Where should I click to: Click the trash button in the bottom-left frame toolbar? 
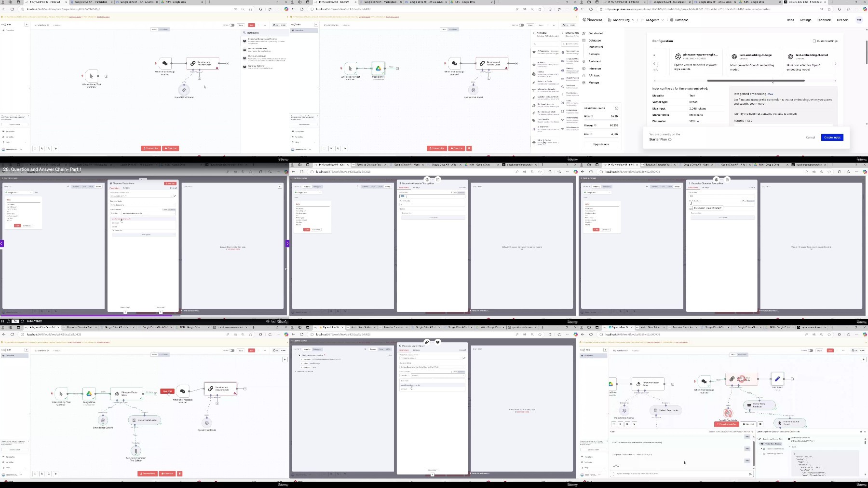[x=180, y=474]
